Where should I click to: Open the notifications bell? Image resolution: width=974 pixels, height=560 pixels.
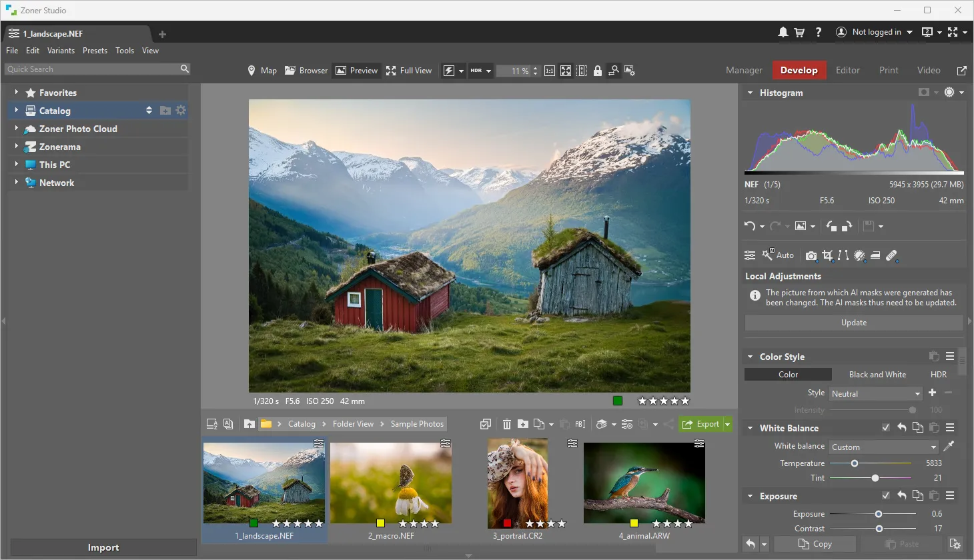783,32
